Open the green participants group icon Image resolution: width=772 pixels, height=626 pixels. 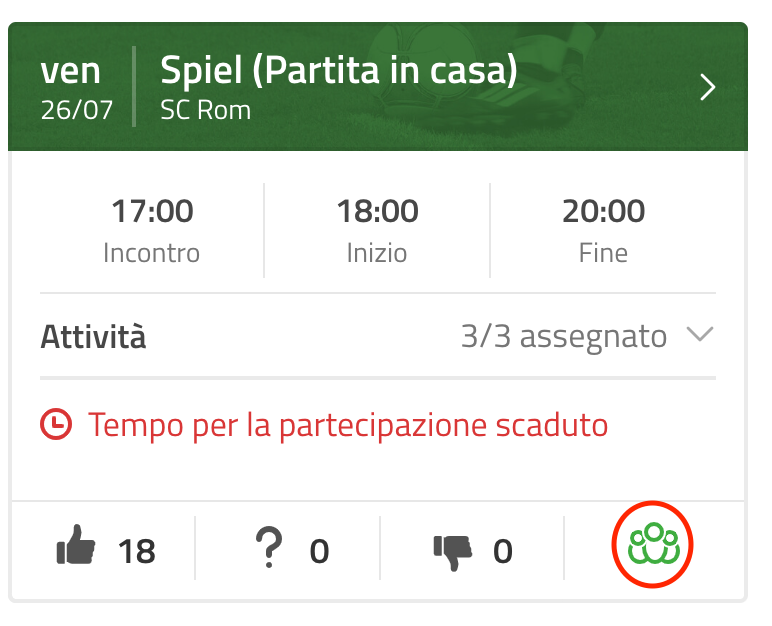pyautogui.click(x=653, y=544)
